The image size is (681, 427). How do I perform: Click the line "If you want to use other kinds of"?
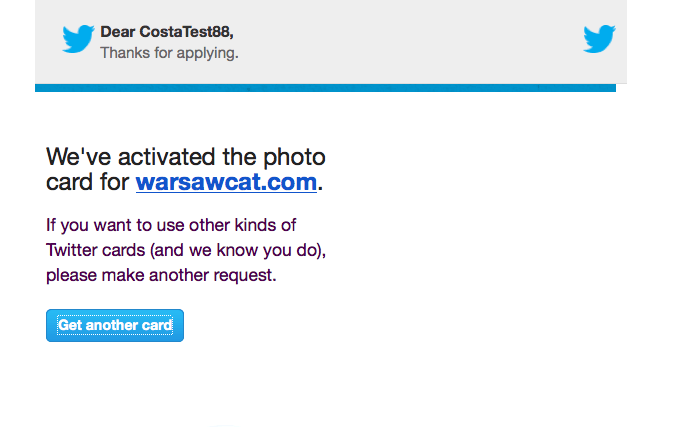(171, 225)
